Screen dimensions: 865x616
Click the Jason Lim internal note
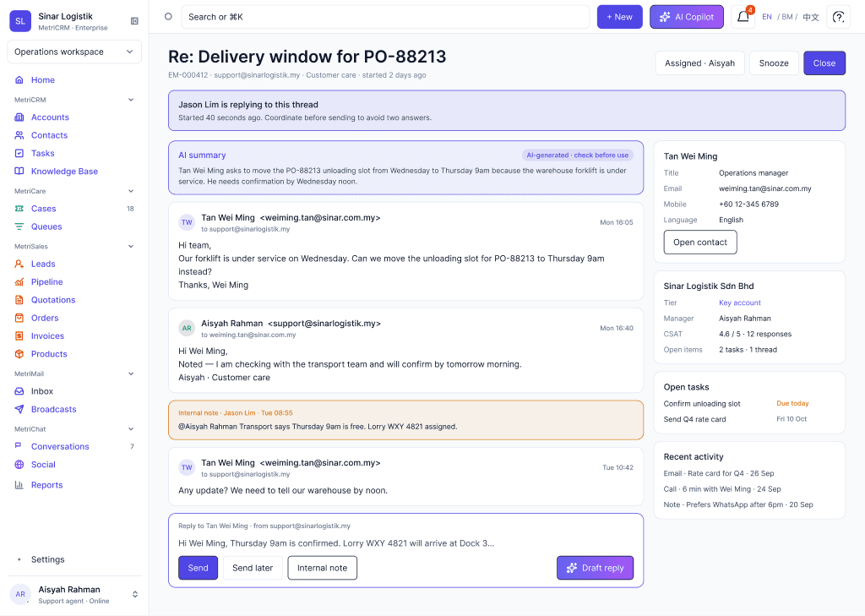(405, 420)
